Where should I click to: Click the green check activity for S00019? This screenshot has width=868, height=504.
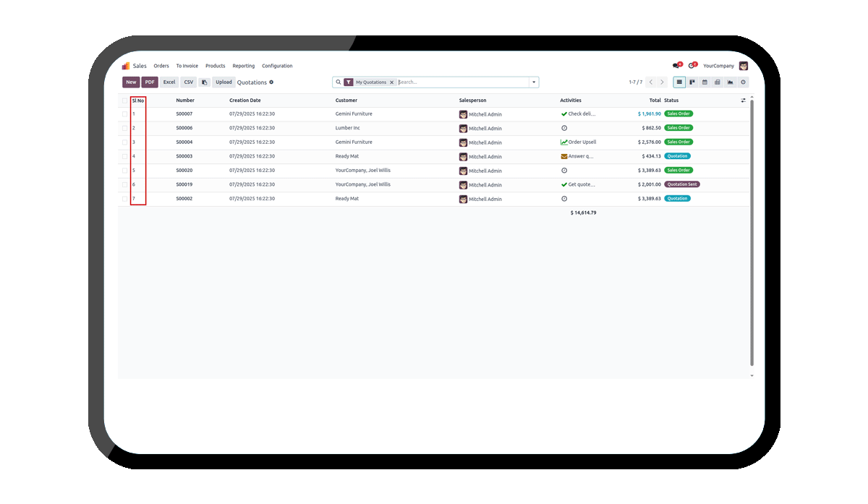click(x=564, y=184)
